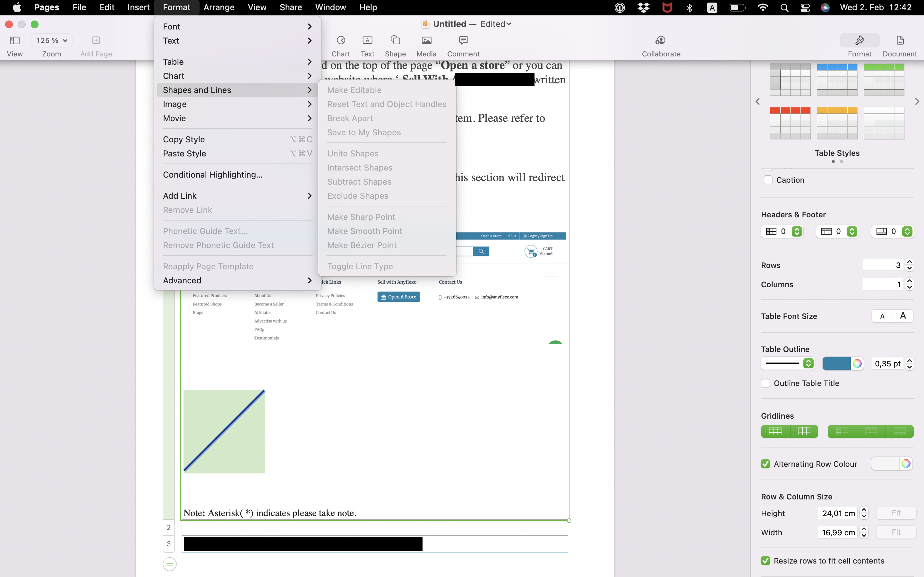Open the Arrange menu

coord(219,7)
